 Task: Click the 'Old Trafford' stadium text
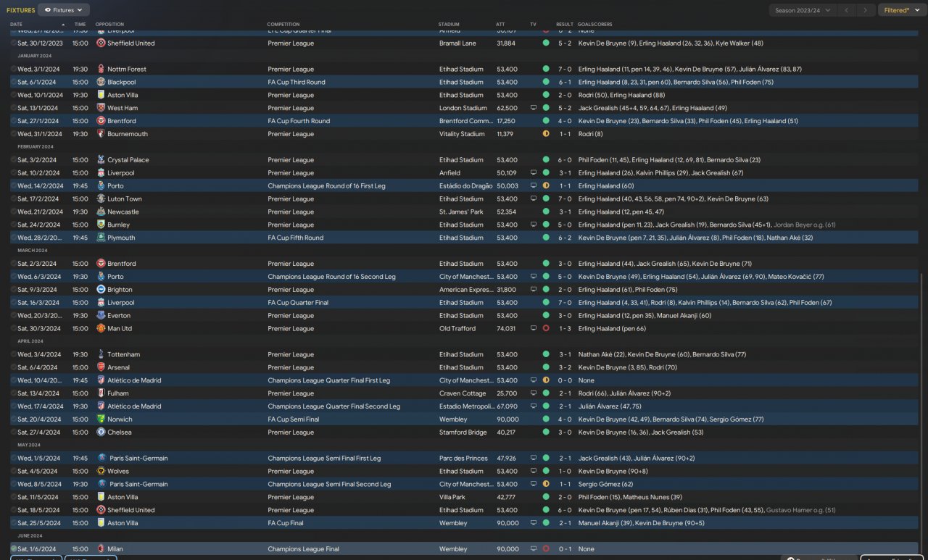coord(457,329)
